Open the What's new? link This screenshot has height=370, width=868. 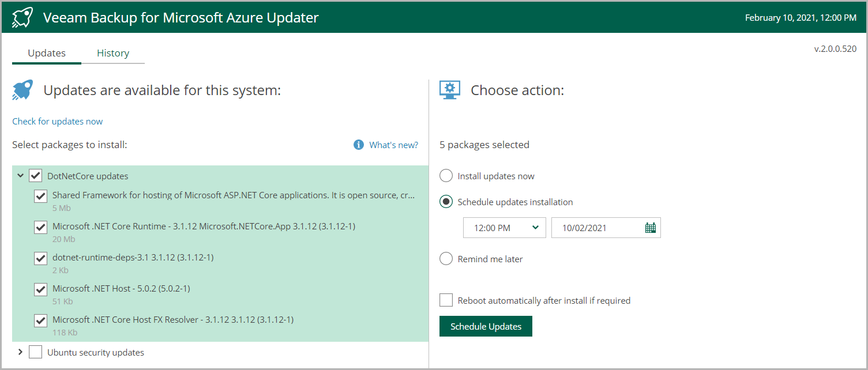pyautogui.click(x=394, y=145)
